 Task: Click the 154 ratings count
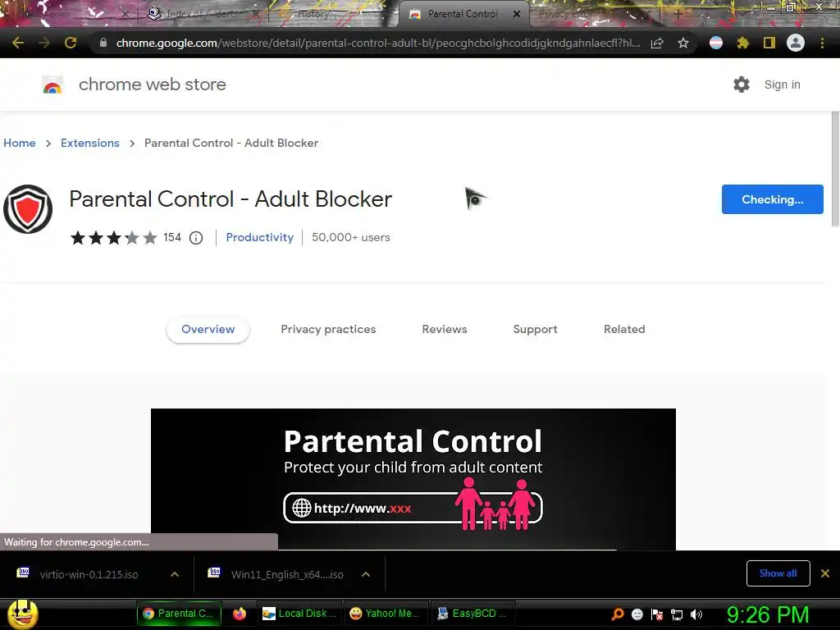172,237
